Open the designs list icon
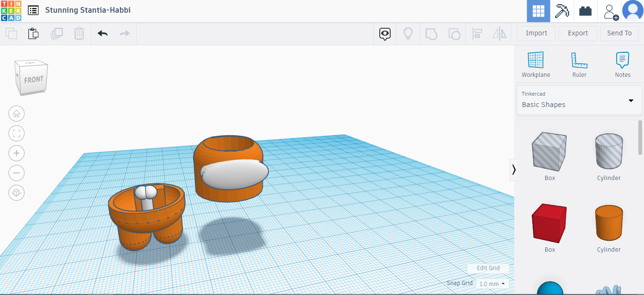This screenshot has height=295, width=644. [x=33, y=10]
